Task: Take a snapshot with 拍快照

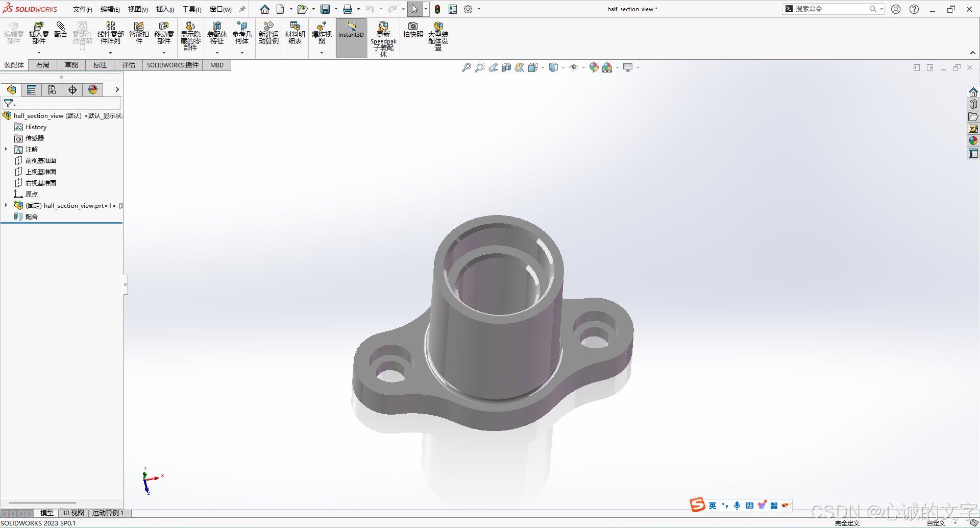Action: (413, 30)
